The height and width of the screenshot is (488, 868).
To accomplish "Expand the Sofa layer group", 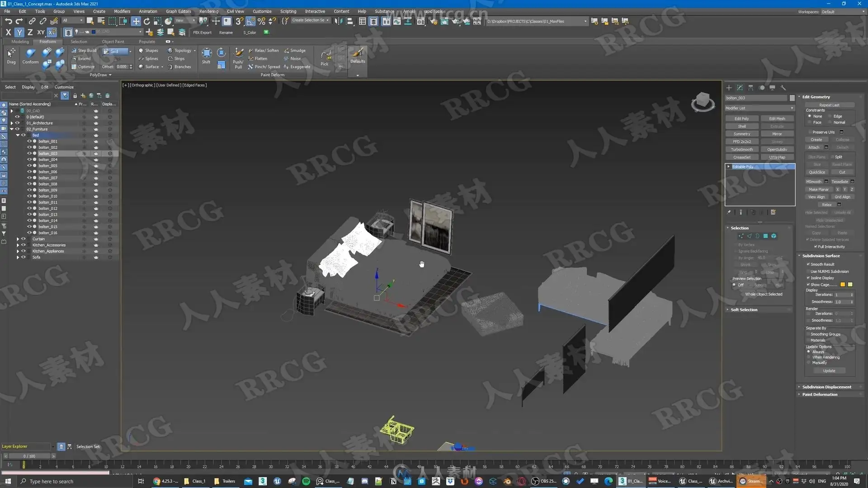I will pyautogui.click(x=18, y=258).
